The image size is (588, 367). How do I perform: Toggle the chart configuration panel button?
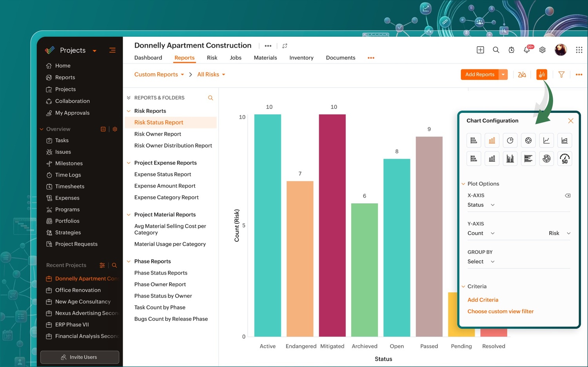pyautogui.click(x=542, y=74)
